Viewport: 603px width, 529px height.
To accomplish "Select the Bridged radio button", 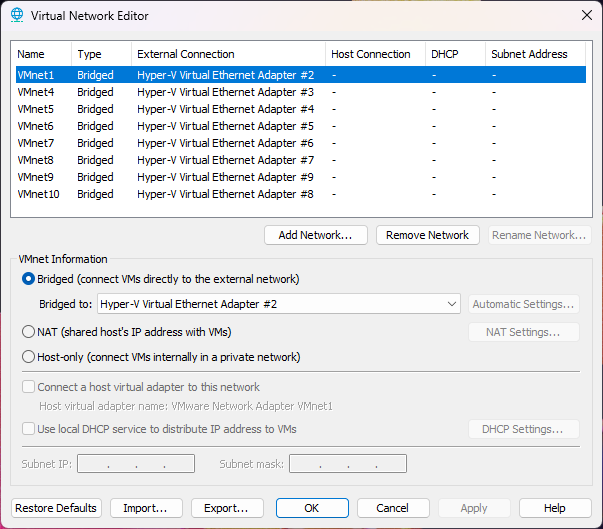I will click(29, 279).
